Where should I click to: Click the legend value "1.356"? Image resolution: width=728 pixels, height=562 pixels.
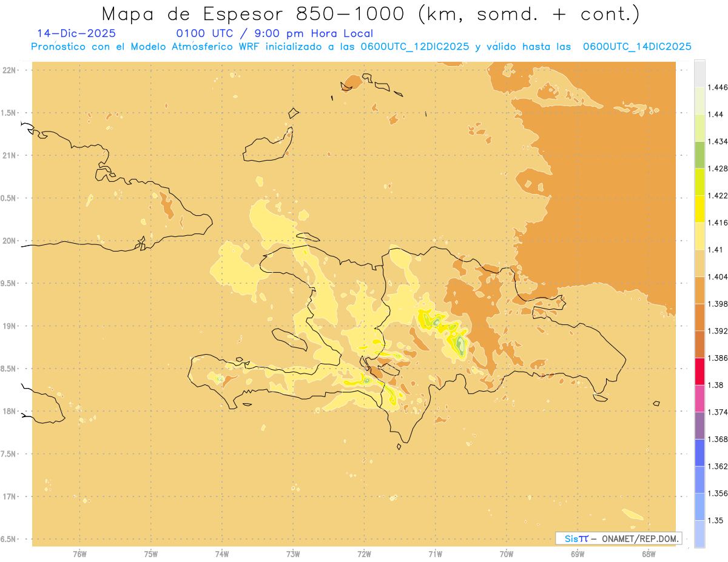(718, 493)
